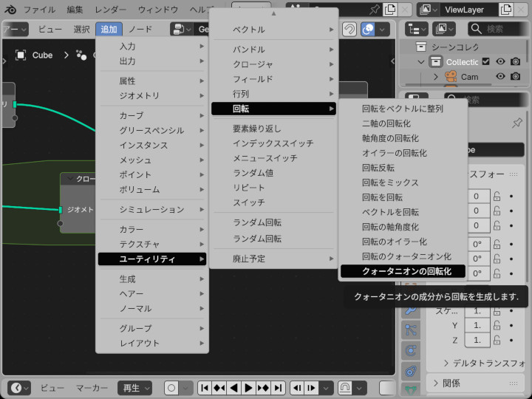Viewport: 532px width, 399px height.
Task: Click the snap magnet icon in node header
Action: pyautogui.click(x=349, y=30)
